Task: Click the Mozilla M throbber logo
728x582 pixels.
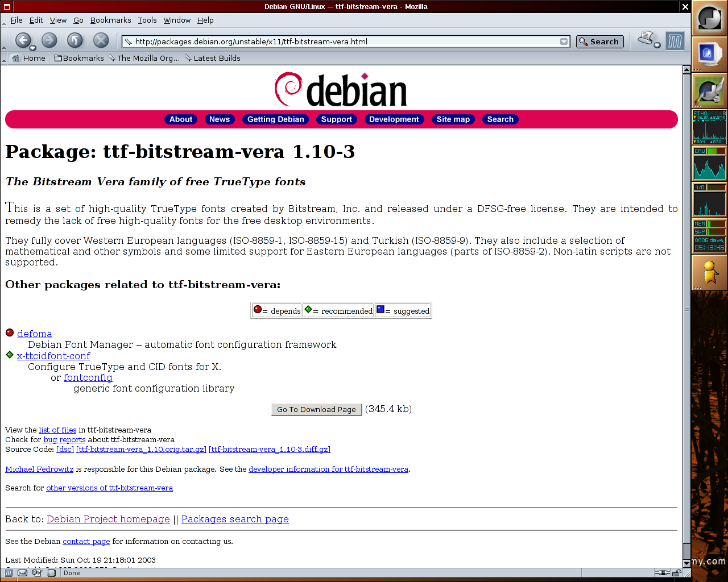Action: (x=675, y=41)
